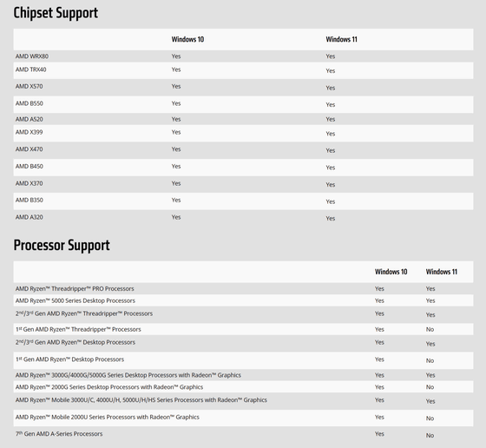The height and width of the screenshot is (448, 486).
Task: Click AMD B550 in the chipset table
Action: (30, 103)
